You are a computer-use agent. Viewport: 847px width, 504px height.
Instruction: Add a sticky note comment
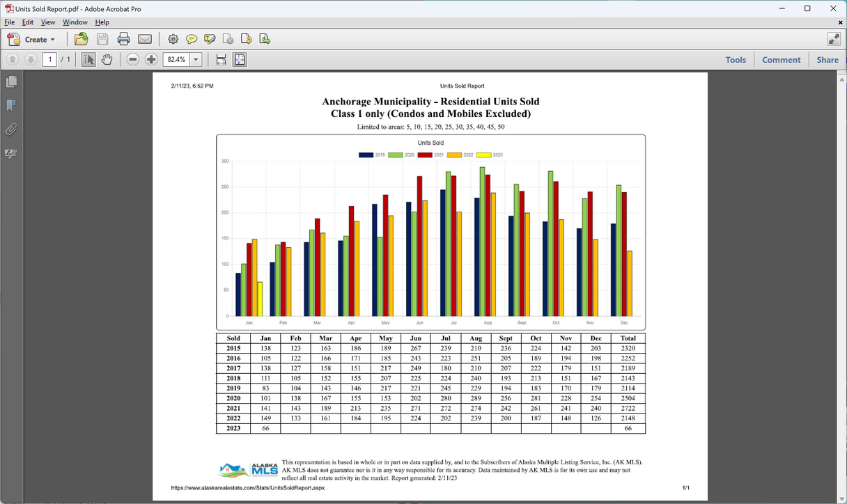192,39
